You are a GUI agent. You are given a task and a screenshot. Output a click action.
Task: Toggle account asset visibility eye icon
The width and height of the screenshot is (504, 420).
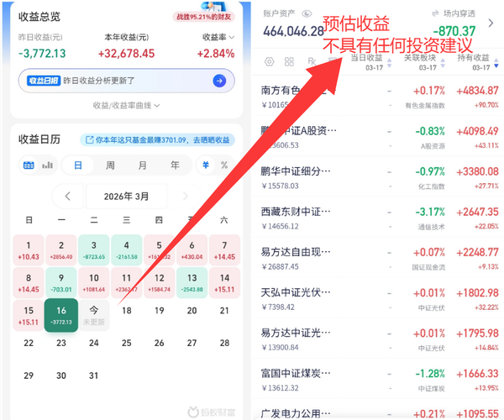click(x=307, y=13)
